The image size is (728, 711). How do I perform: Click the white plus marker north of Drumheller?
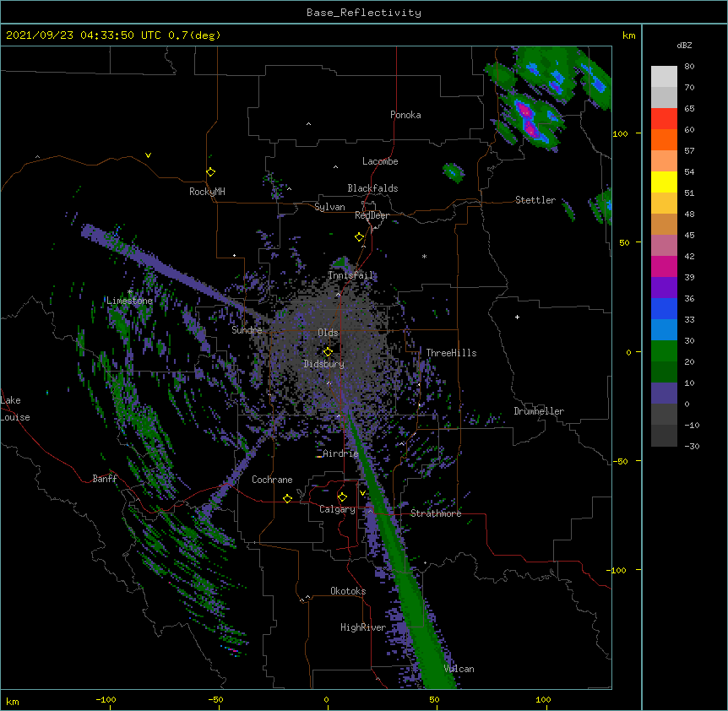pos(517,317)
